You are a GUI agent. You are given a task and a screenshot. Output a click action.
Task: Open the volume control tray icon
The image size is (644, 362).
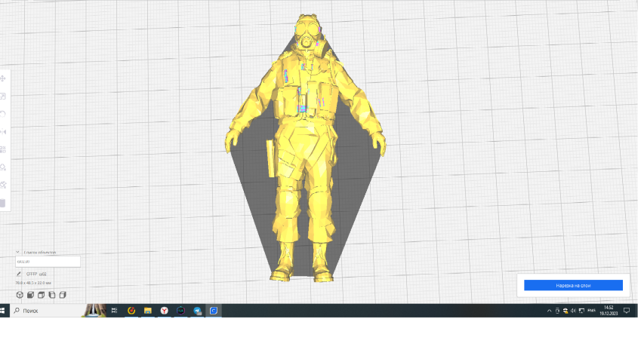[573, 311]
